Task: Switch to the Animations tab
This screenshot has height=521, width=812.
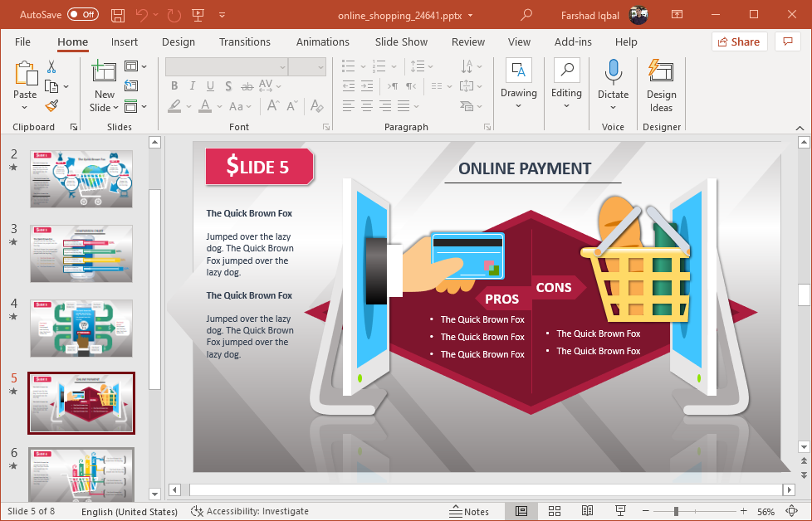Action: coord(322,41)
